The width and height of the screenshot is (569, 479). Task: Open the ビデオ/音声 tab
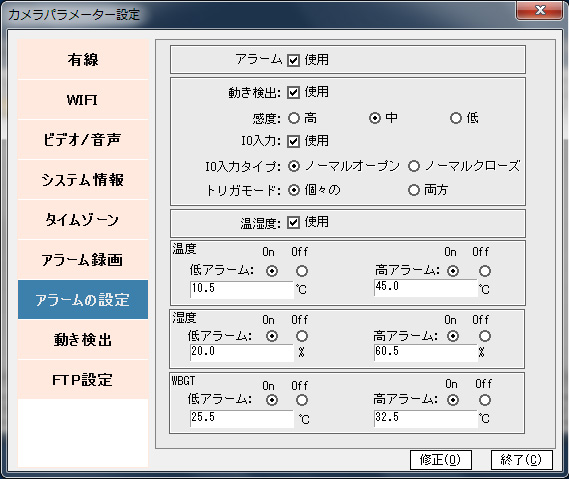(x=83, y=140)
